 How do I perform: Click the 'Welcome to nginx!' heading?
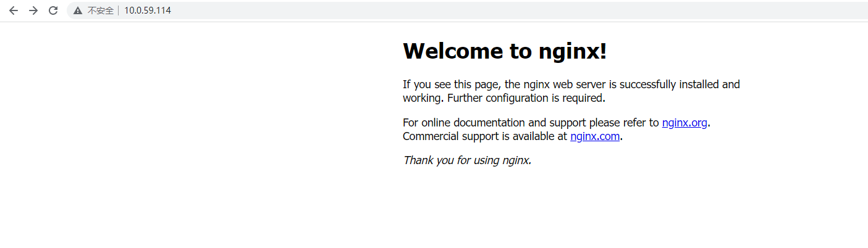(505, 51)
